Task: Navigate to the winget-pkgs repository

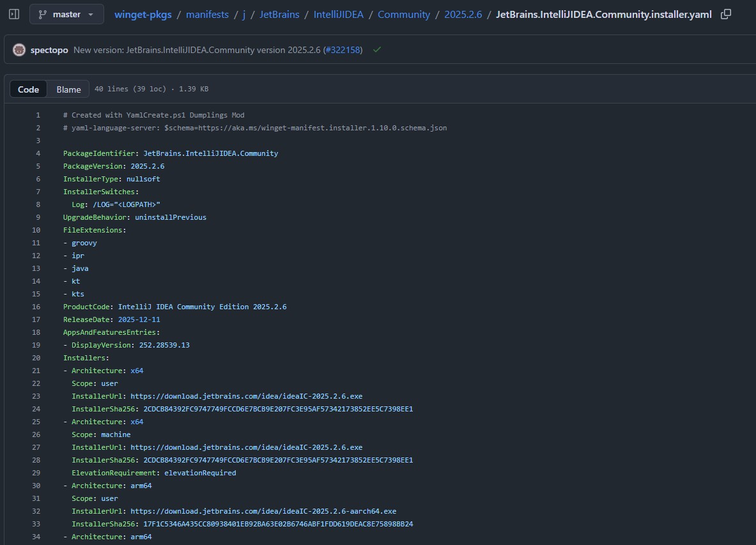Action: (143, 14)
